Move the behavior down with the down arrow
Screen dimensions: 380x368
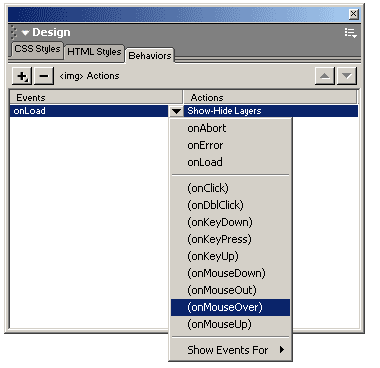(347, 76)
